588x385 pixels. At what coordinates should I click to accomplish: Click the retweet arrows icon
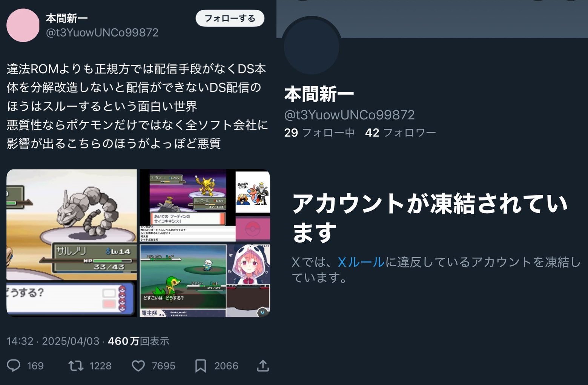(75, 365)
